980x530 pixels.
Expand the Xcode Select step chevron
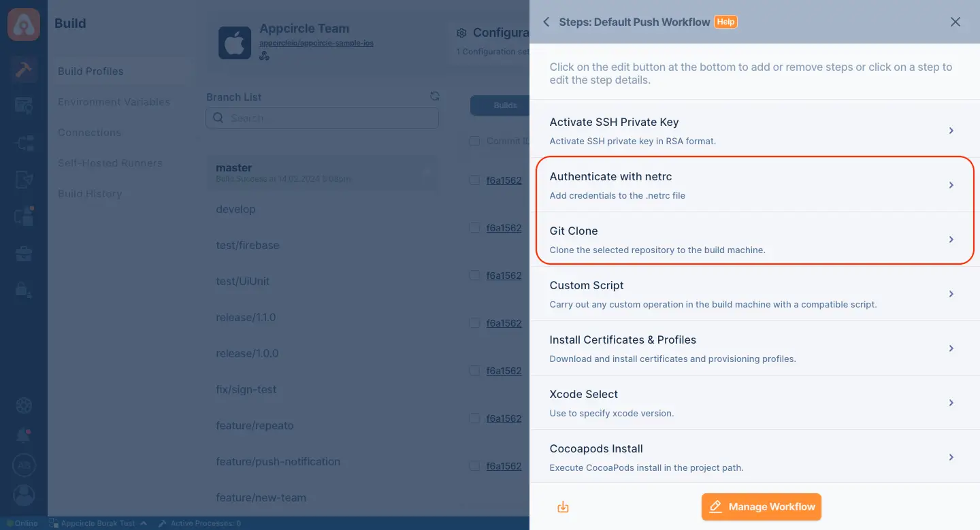click(x=951, y=403)
